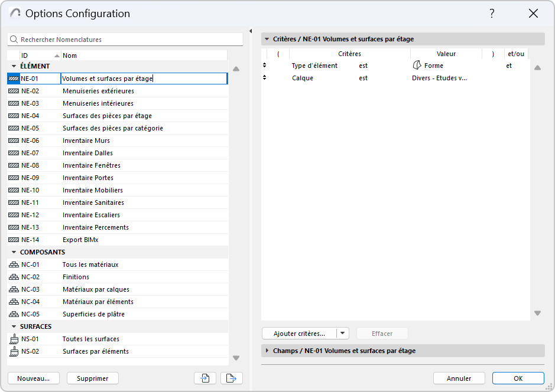Open the help question mark
The height and width of the screenshot is (392, 555).
(492, 14)
